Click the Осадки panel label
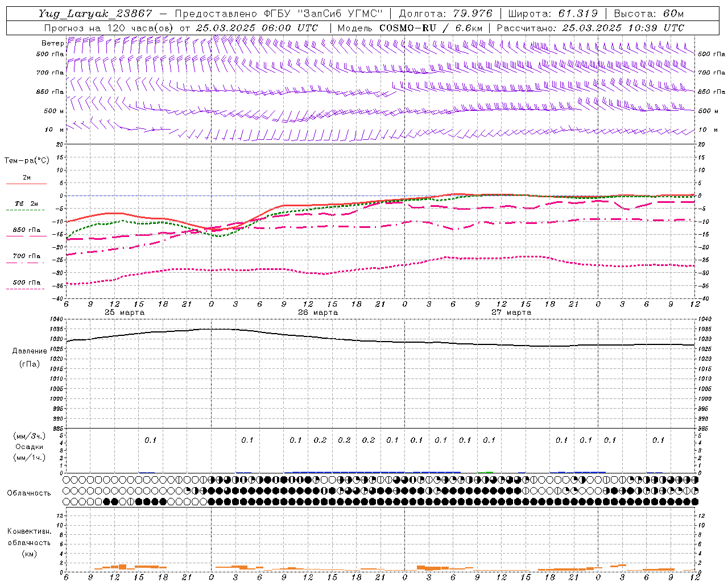This screenshot has height=582, width=728. click(x=30, y=447)
